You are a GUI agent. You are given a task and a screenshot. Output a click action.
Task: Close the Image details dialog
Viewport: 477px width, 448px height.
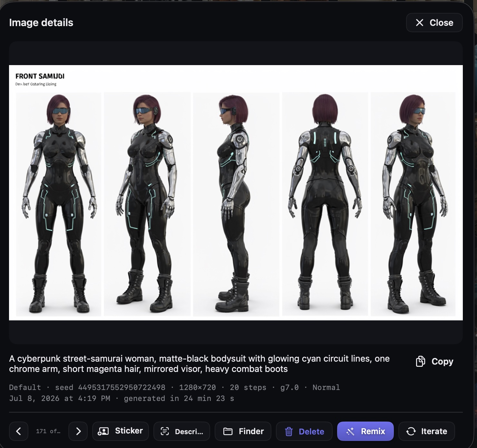click(434, 23)
